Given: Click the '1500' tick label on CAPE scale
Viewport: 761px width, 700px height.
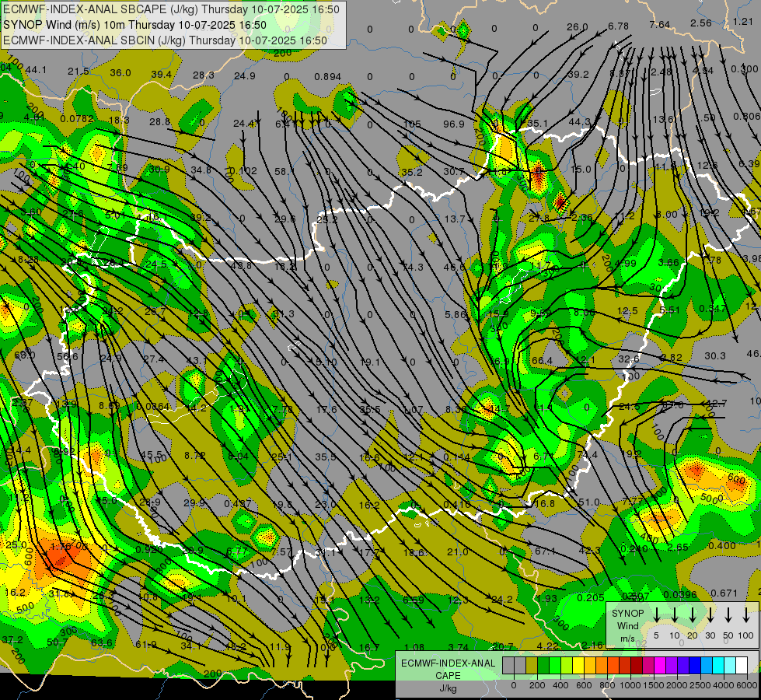Looking at the screenshot, I should click(x=654, y=685).
